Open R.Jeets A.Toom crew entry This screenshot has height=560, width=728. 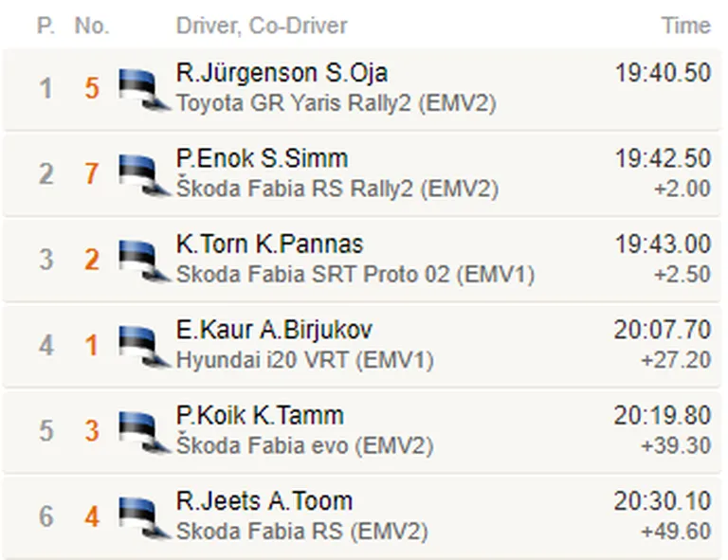click(264, 501)
